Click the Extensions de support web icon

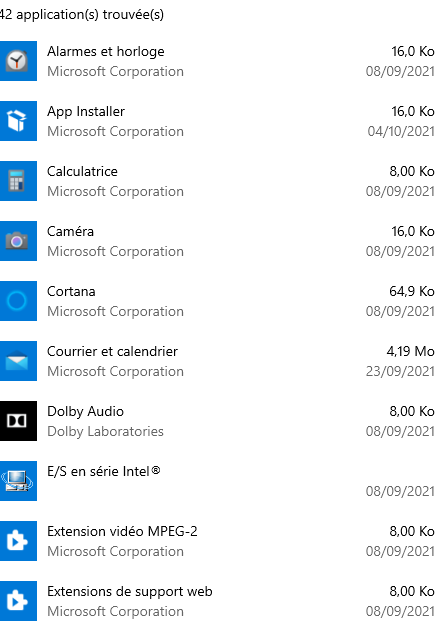[18, 601]
